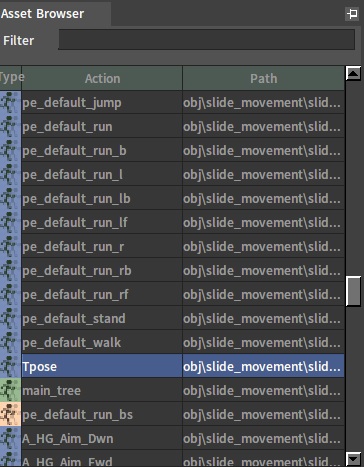
Task: Click path cell of pe_default_run_bs row
Action: point(263,414)
